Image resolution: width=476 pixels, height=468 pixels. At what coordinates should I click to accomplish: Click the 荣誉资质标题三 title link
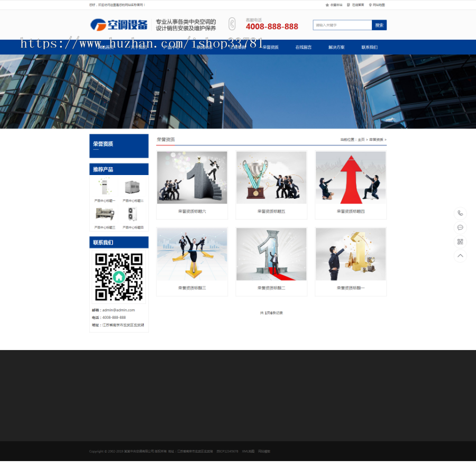coord(192,288)
